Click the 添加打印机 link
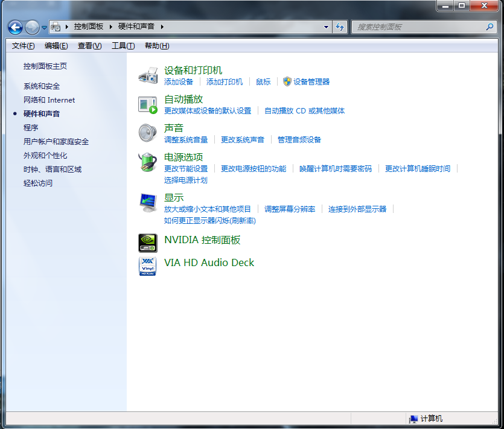 pos(225,82)
